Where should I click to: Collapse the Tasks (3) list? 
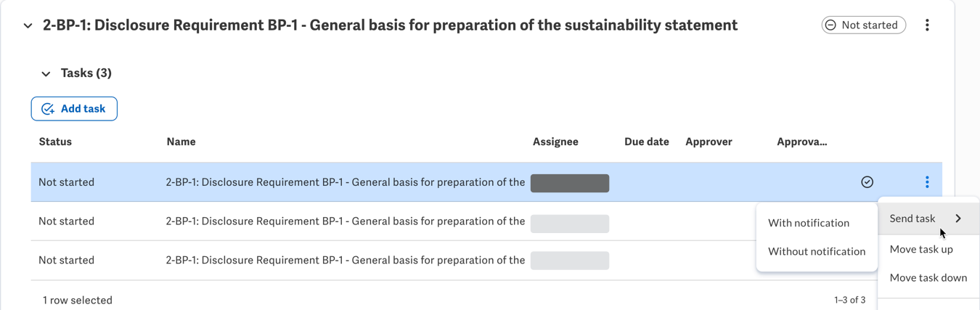pyautogui.click(x=46, y=73)
